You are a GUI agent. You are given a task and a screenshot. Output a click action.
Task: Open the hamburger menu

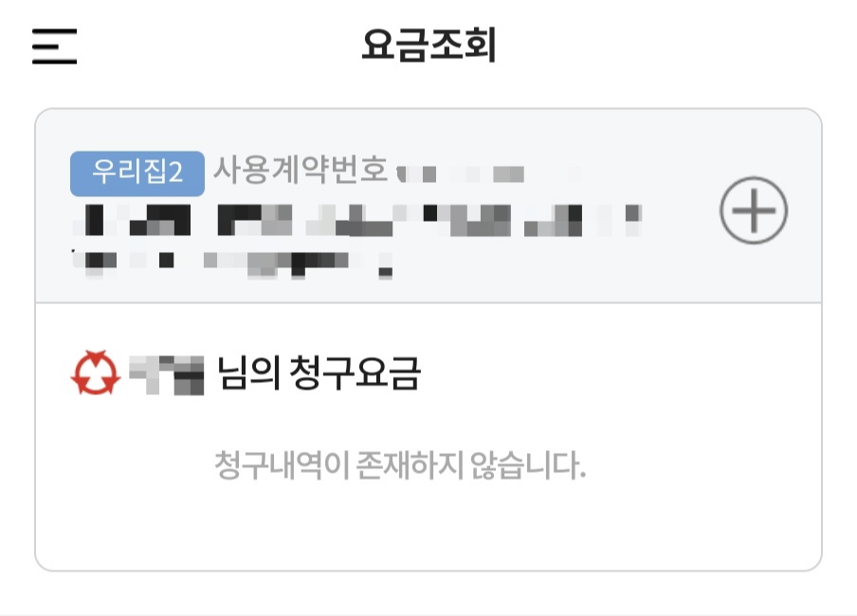(54, 46)
